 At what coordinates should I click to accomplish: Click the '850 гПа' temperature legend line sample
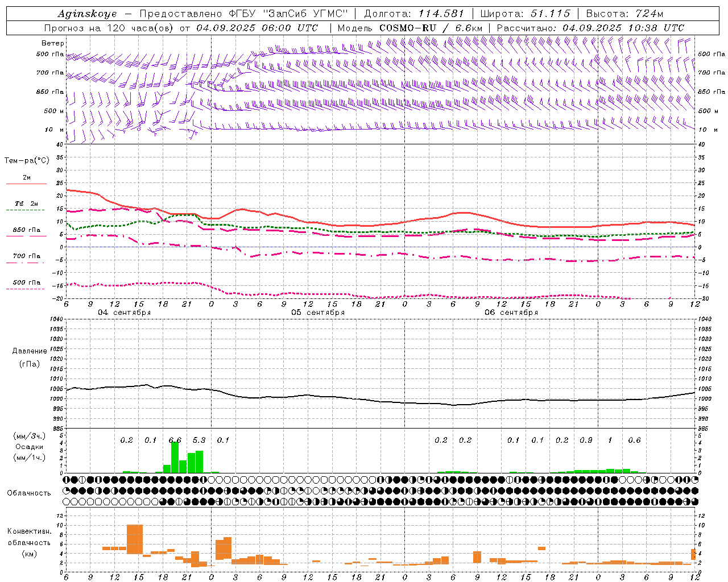[x=26, y=236]
